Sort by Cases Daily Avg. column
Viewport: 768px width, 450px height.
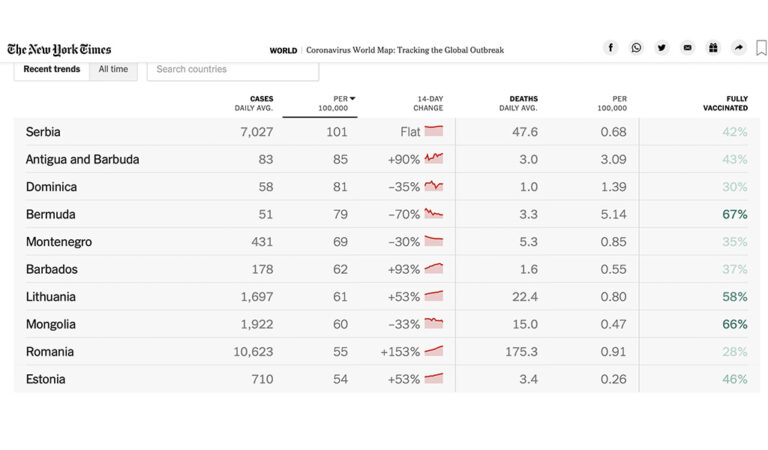pos(254,103)
